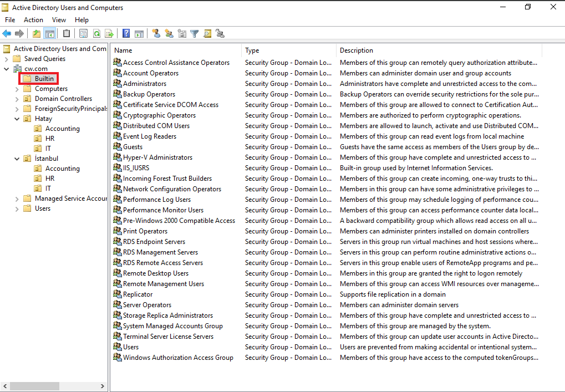Click the Refresh toolbar icon
This screenshot has width=565, height=392.
[96, 34]
